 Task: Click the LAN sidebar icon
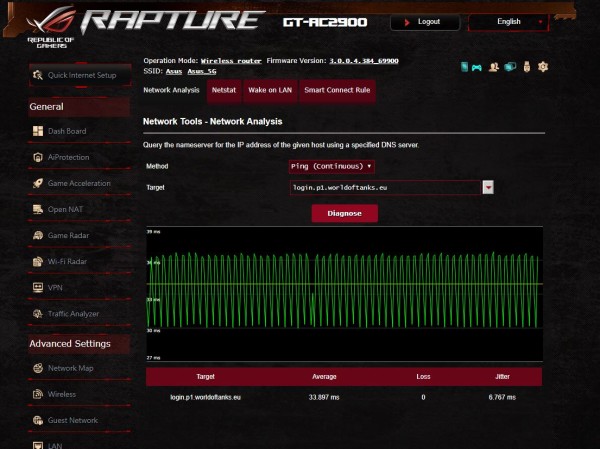38,446
